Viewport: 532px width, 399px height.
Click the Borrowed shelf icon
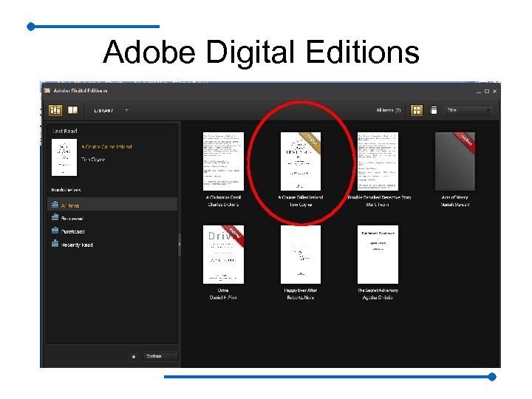point(55,217)
